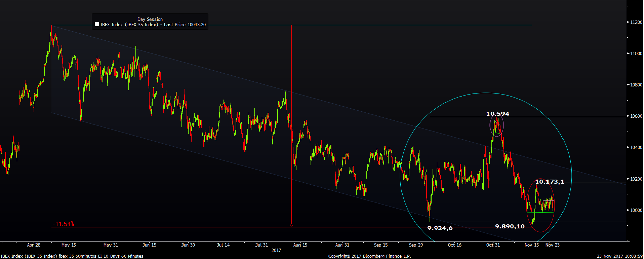Image resolution: width=644 pixels, height=259 pixels.
Task: Click the 10600 price axis label
Action: coord(636,116)
